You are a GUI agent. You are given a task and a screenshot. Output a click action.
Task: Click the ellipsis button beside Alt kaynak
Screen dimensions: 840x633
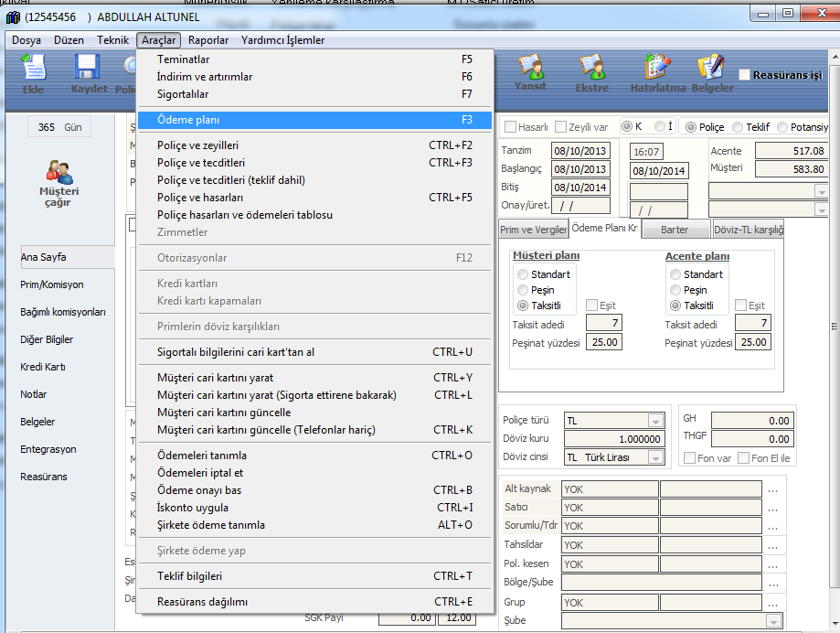[x=773, y=489]
